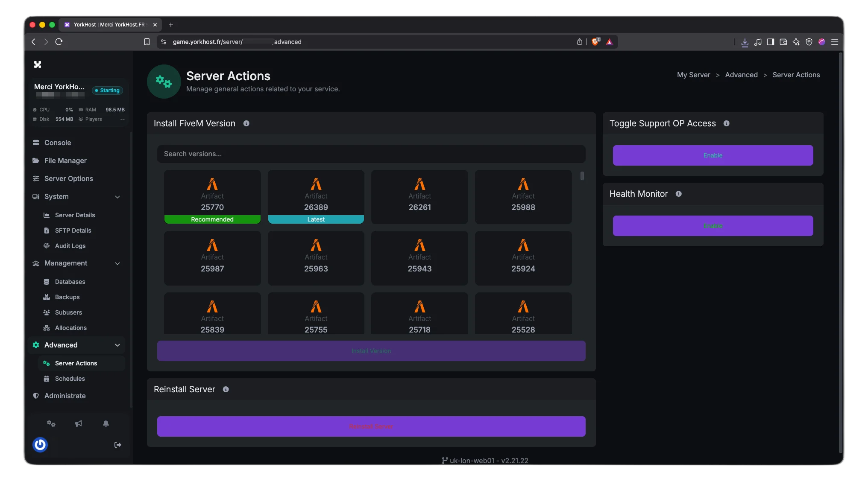Collapse the Advanced sidebar section
This screenshot has width=868, height=496.
[117, 345]
